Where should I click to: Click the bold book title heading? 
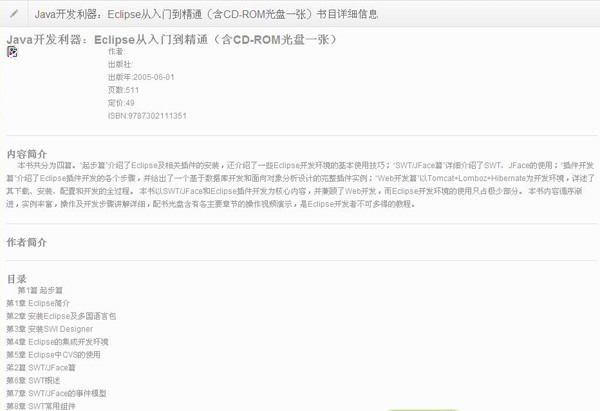[x=171, y=39]
